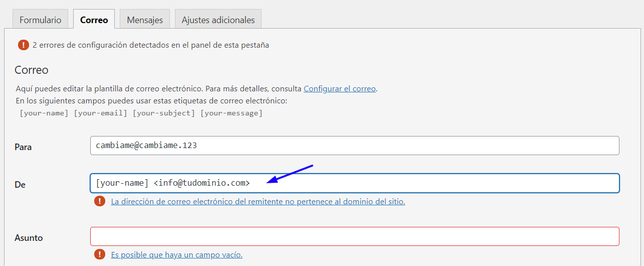Click the Asunto field label

coord(29,238)
